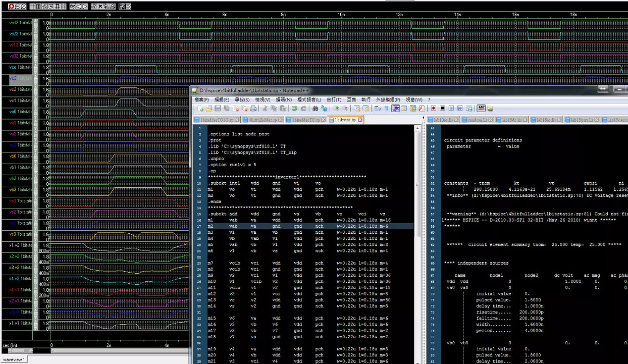Open the 檔案(F) file menu
Image resolution: width=628 pixels, height=364 pixels.
(x=202, y=100)
